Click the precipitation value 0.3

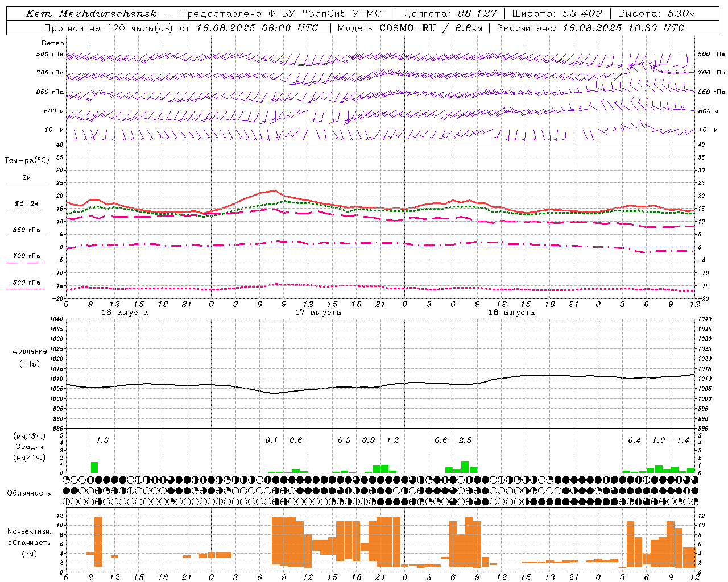coord(344,440)
